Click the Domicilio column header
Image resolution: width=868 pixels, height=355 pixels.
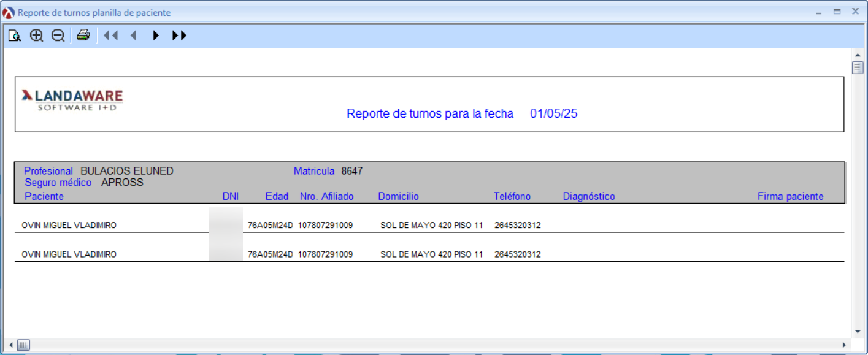tap(398, 196)
